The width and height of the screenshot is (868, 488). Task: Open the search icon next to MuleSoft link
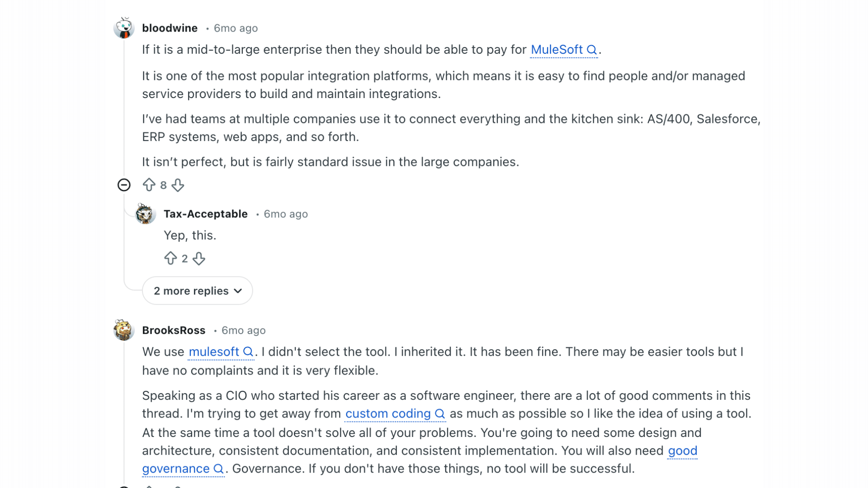tap(592, 50)
